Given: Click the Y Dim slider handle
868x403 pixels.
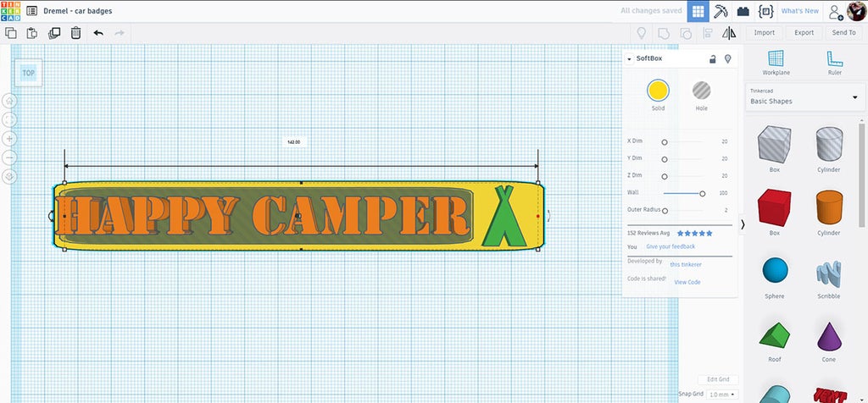Looking at the screenshot, I should (665, 159).
